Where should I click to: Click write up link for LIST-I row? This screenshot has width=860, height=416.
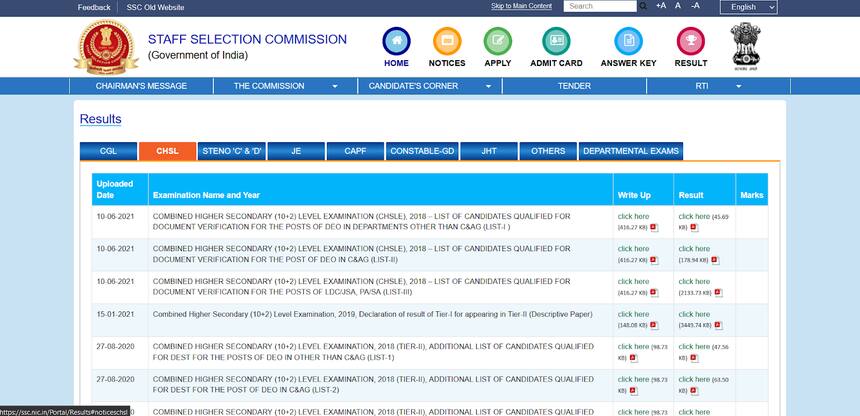coord(633,216)
